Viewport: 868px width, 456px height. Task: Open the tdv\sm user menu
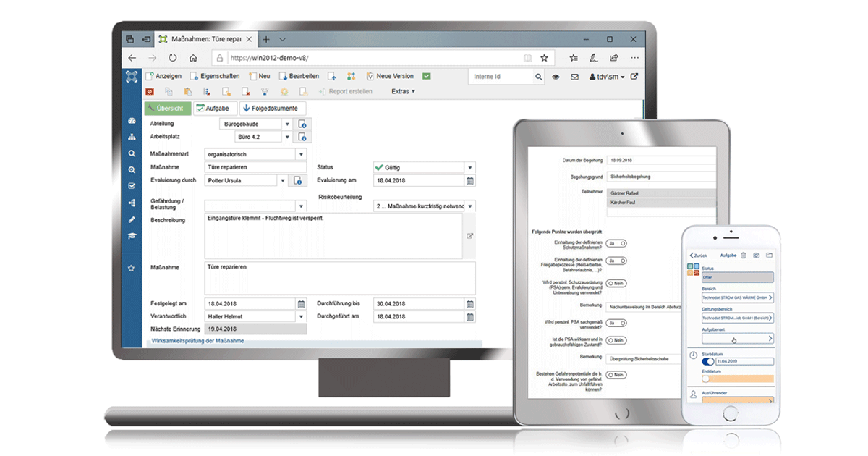[x=607, y=77]
